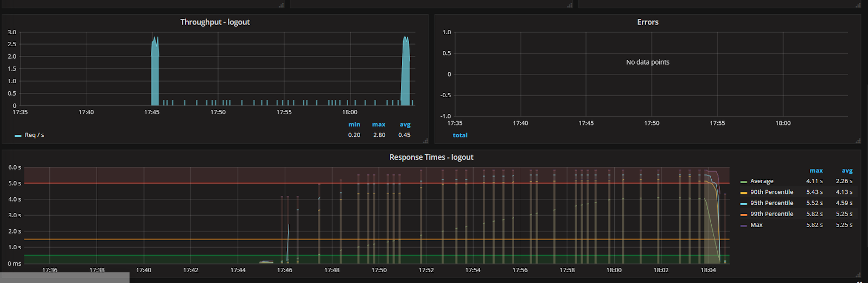Click the first throughput spike near 17:45
Screen dimensions: 868x283
click(155, 71)
